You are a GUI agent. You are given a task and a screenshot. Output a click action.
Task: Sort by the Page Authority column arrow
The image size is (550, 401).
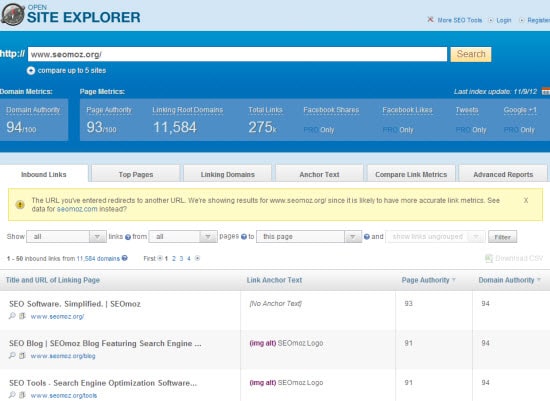[x=454, y=280]
